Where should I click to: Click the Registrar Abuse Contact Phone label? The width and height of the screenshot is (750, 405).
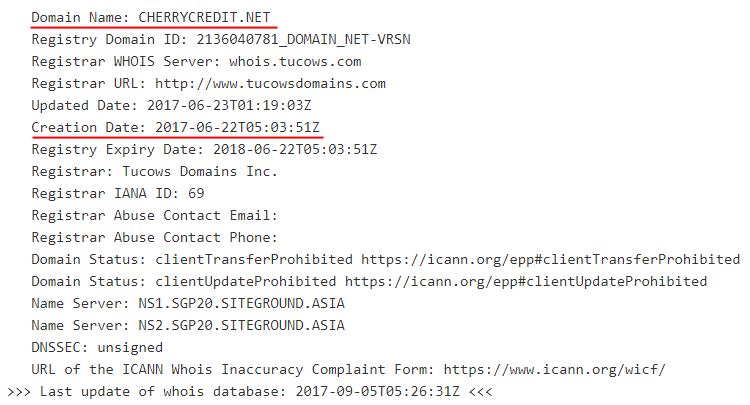154,238
